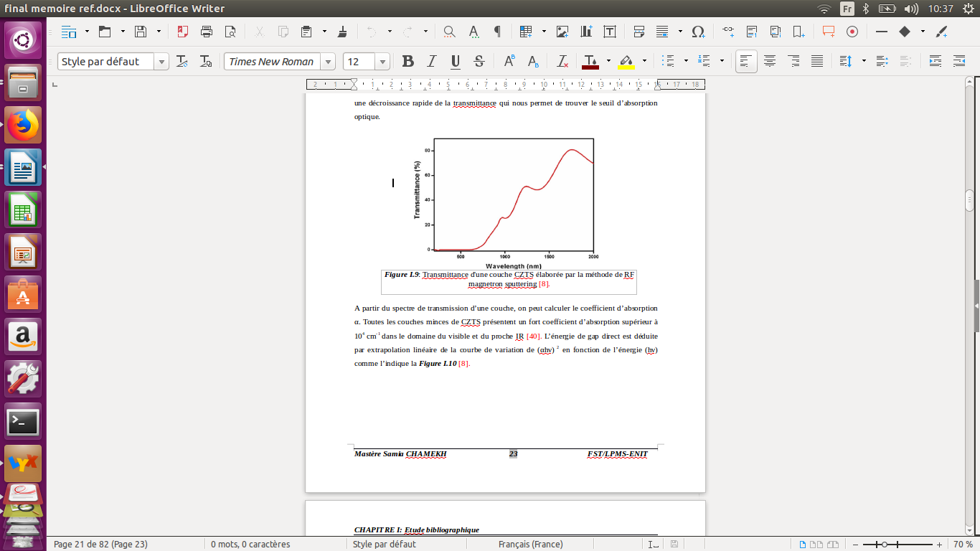Clear direct formatting
This screenshot has height=551, width=980.
[562, 61]
